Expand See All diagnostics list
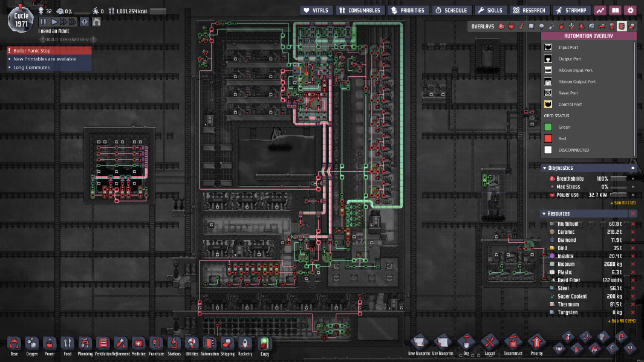This screenshot has width=644, height=362. [x=623, y=202]
